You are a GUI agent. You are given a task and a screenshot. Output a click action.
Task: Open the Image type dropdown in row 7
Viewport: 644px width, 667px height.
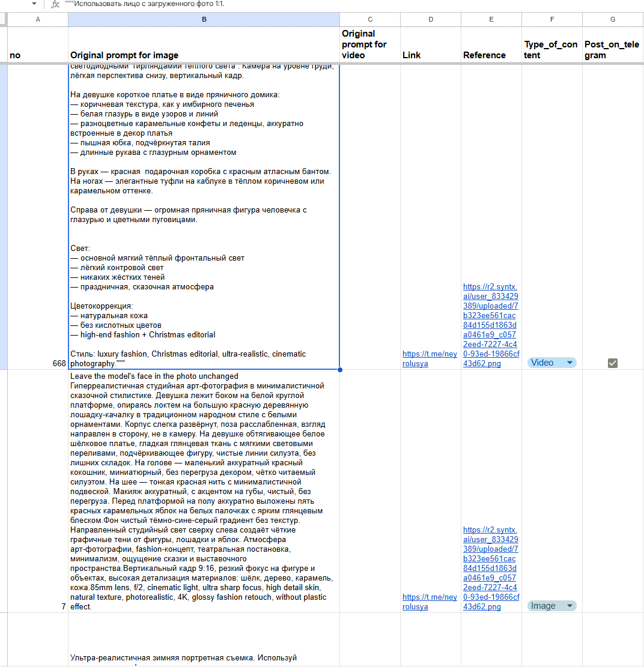(x=570, y=606)
